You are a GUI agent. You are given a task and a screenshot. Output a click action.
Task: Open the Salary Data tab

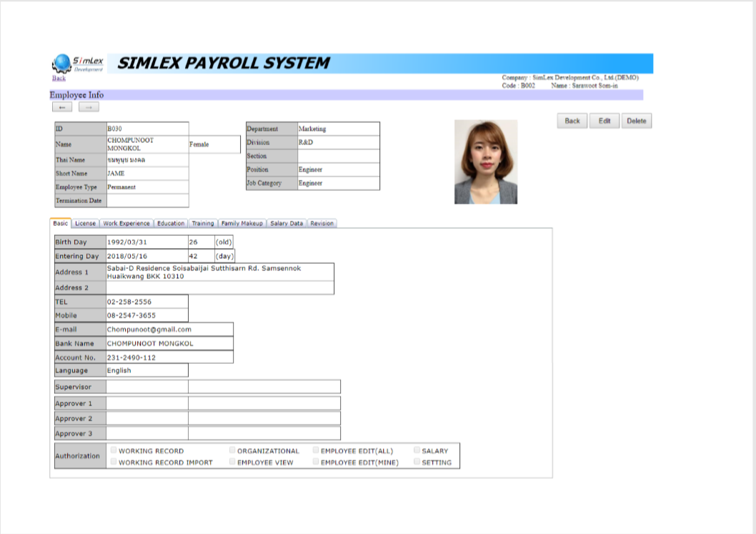[285, 223]
